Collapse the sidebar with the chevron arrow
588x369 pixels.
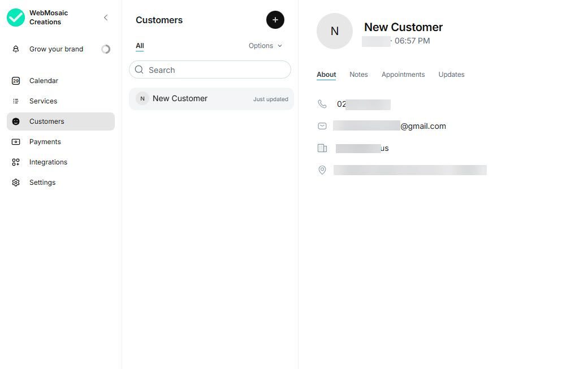tap(106, 18)
